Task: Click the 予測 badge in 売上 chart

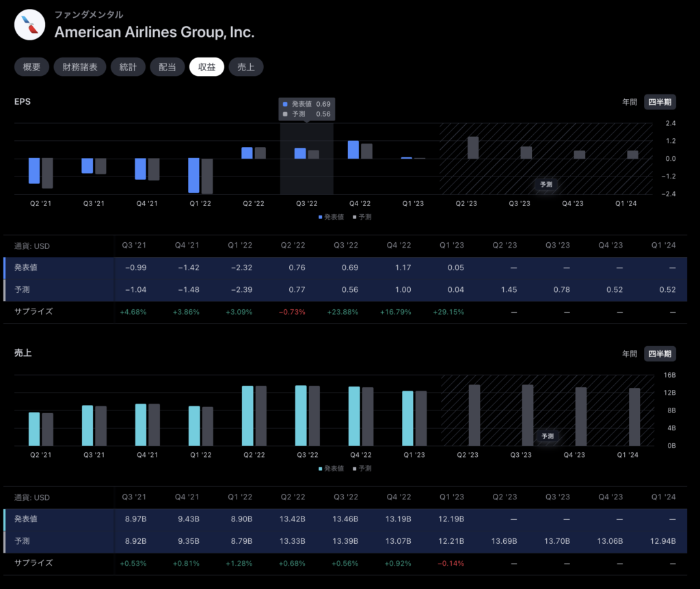Action: [x=548, y=436]
